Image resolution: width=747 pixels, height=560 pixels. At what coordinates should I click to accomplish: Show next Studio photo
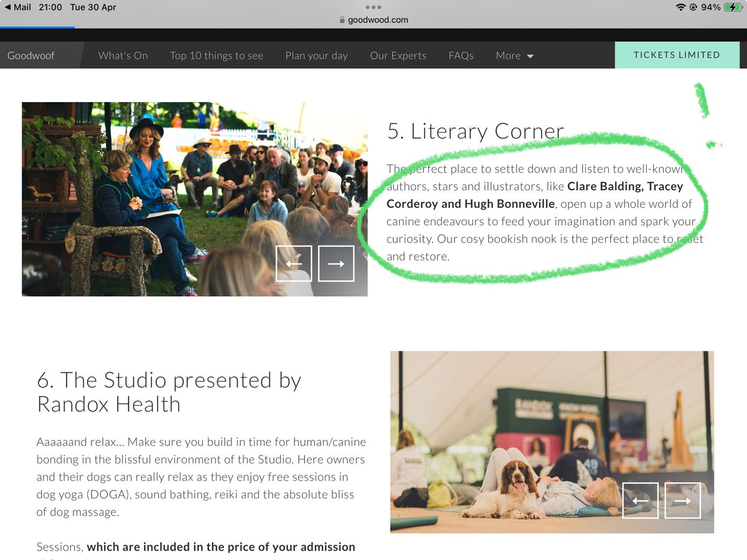683,500
